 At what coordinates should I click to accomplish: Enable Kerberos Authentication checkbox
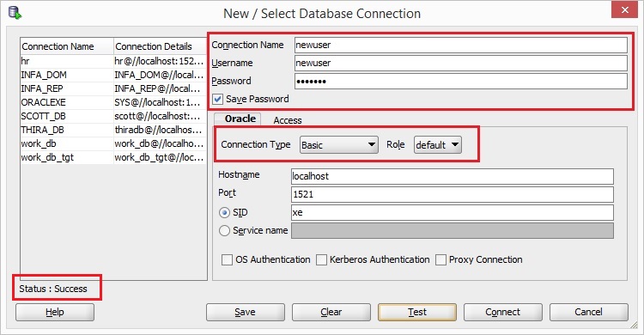[321, 259]
